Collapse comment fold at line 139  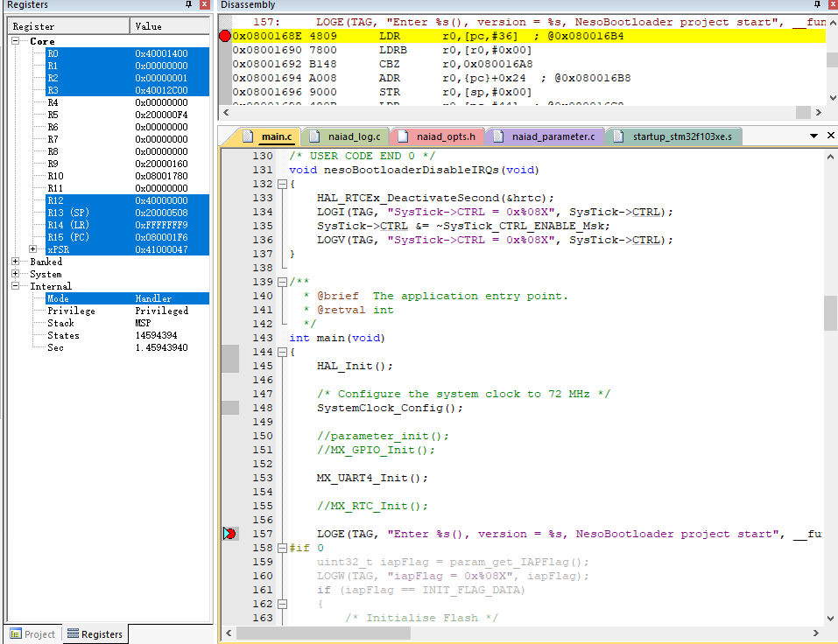tap(282, 282)
